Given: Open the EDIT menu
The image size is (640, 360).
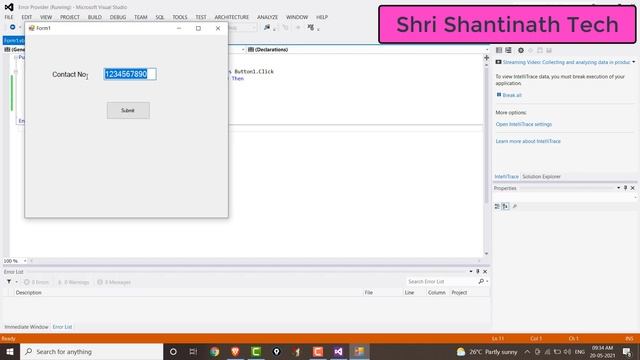Looking at the screenshot, I should click(27, 17).
